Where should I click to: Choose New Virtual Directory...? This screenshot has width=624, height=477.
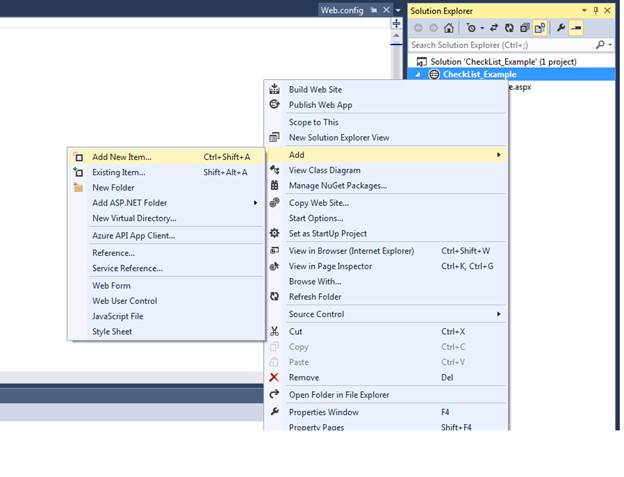coord(166,218)
